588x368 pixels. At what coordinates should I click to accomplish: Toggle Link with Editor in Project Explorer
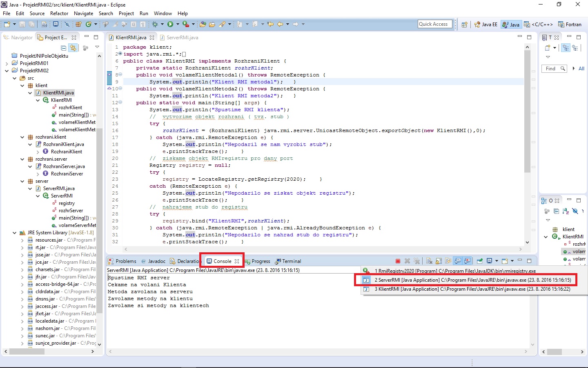[x=73, y=48]
